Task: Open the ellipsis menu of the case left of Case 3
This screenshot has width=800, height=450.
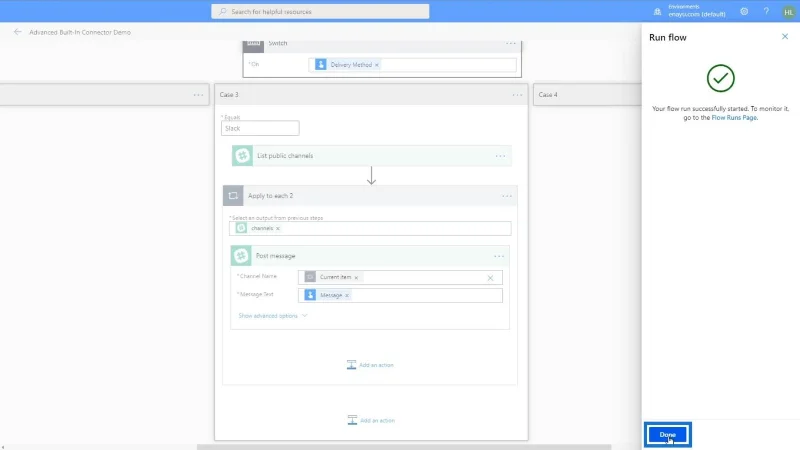Action: tap(198, 95)
